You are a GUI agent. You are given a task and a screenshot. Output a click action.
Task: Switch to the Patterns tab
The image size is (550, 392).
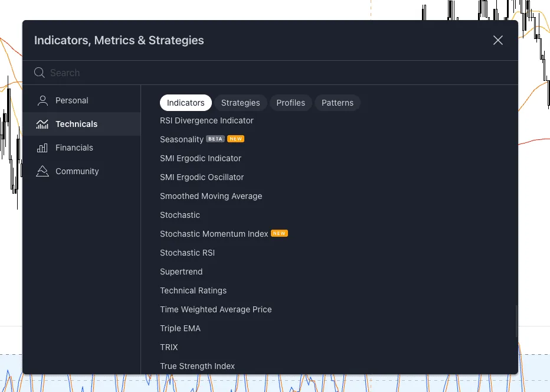point(338,103)
